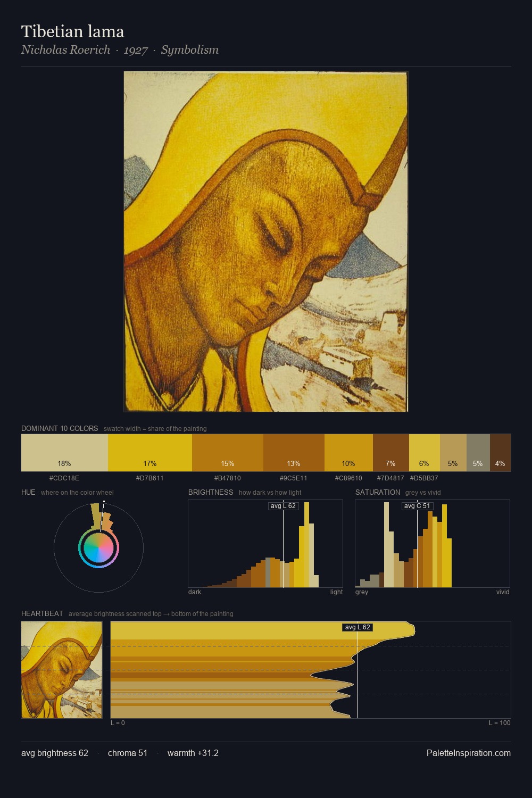Viewport: 532px width, 798px height.
Task: Click hex code #9C5E11 text
Action: click(294, 478)
